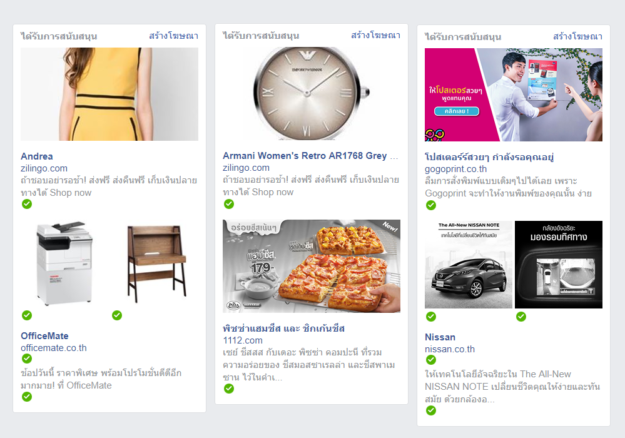
Task: Click green check below the pizza ad description
Action: [229, 388]
